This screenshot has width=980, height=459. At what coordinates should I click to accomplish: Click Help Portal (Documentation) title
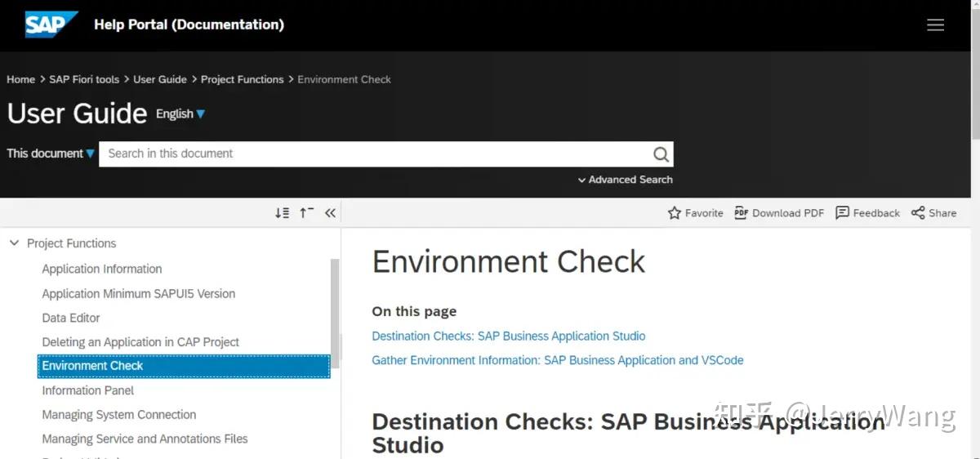(189, 25)
